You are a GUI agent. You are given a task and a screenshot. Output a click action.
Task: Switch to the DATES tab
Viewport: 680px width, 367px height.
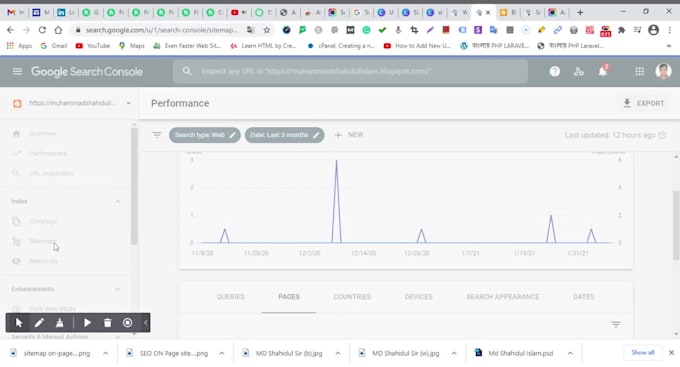(584, 297)
